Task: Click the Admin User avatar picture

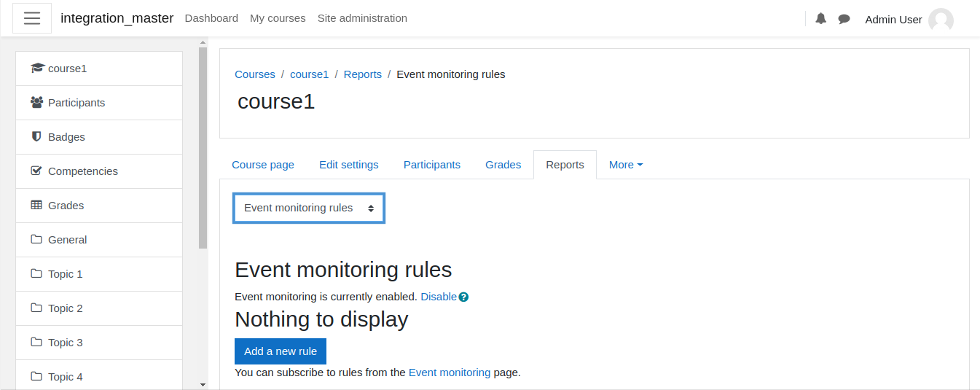Action: click(941, 20)
